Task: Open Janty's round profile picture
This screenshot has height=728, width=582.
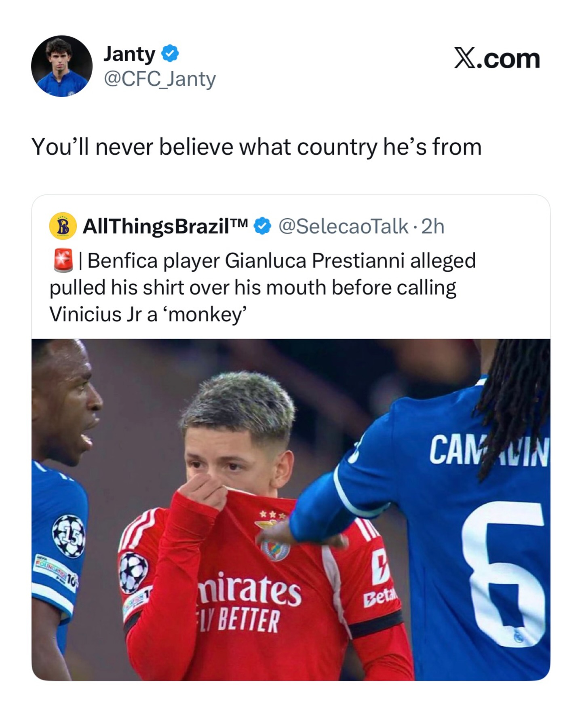Action: (x=62, y=66)
